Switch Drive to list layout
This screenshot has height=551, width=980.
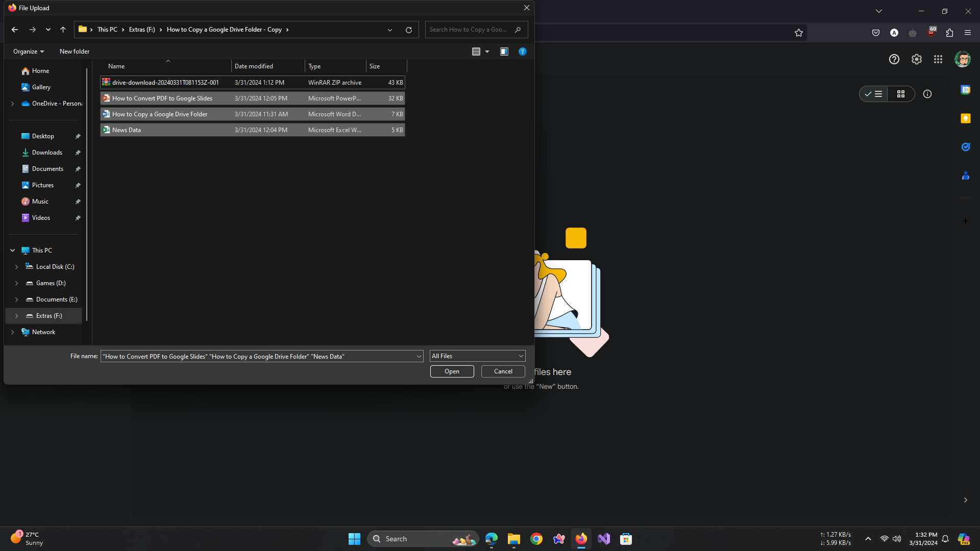tap(874, 94)
